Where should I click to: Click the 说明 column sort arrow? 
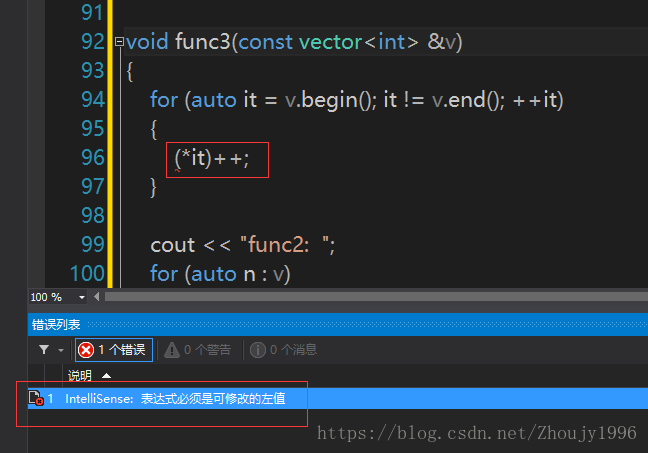pyautogui.click(x=107, y=376)
